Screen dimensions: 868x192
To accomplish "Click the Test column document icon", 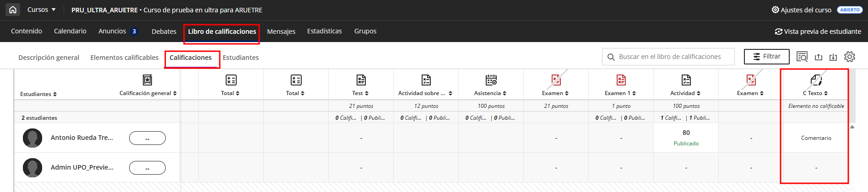I will (361, 80).
